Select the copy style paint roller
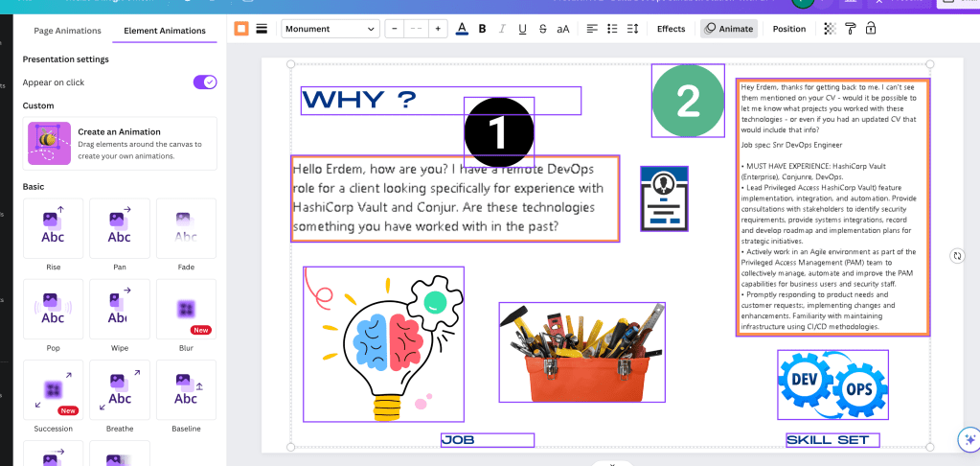Screen dimensions: 980x466 pyautogui.click(x=850, y=29)
